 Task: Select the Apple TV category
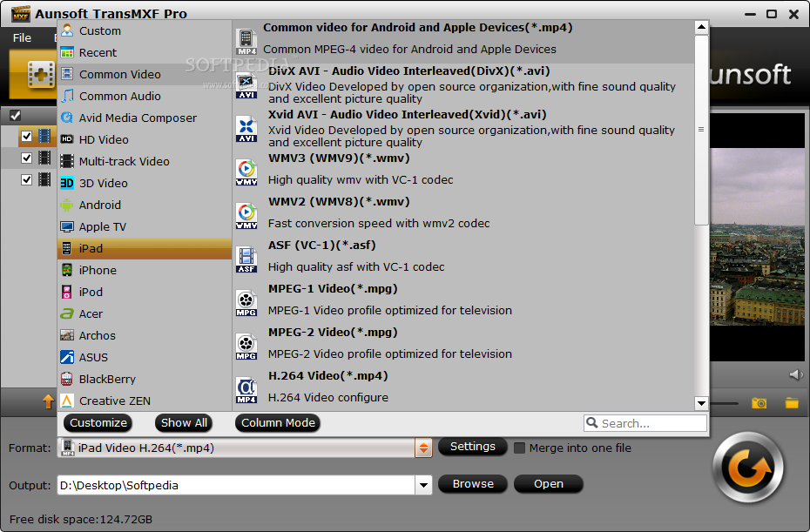click(145, 226)
